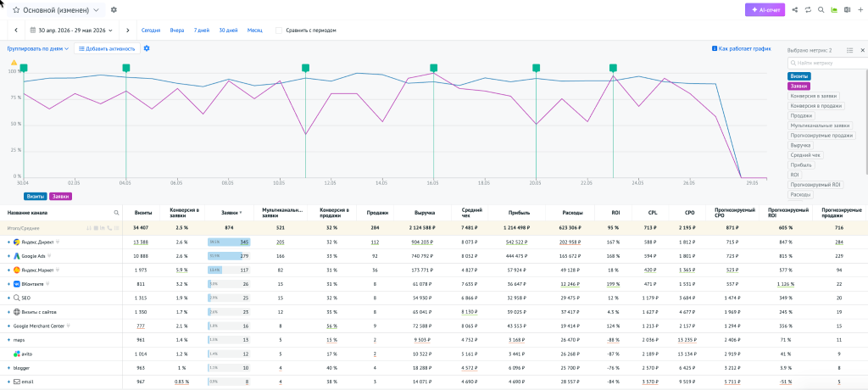Click the AI-отчет button
Image resolution: width=868 pixels, height=390 pixels.
(x=765, y=10)
